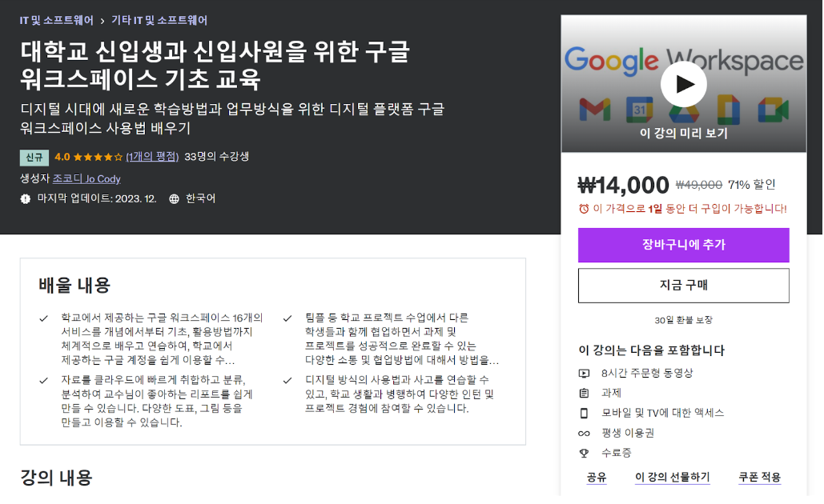This screenshot has width=824, height=504.
Task: Click the 8시간 주문형 동영상 text
Action: [647, 374]
